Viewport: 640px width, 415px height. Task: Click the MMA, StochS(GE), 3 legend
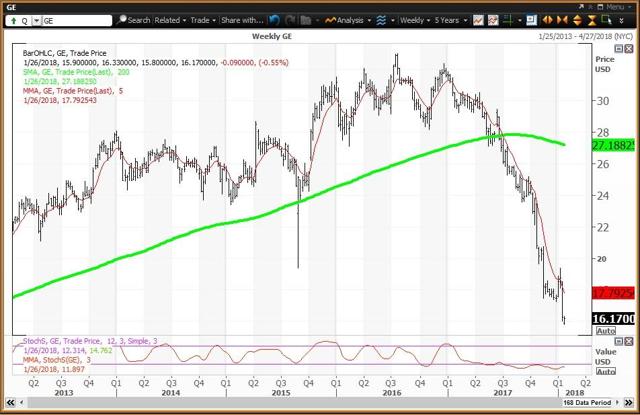click(57, 360)
